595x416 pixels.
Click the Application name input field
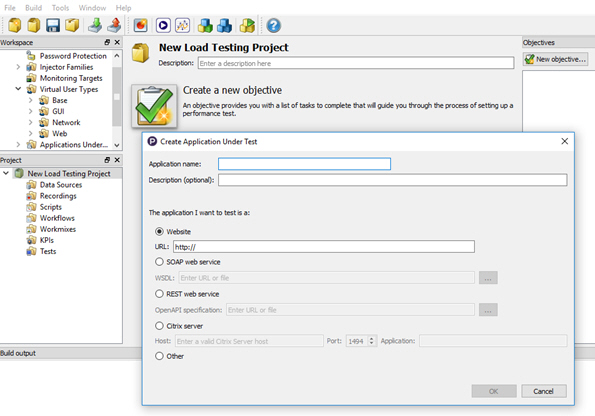click(304, 164)
